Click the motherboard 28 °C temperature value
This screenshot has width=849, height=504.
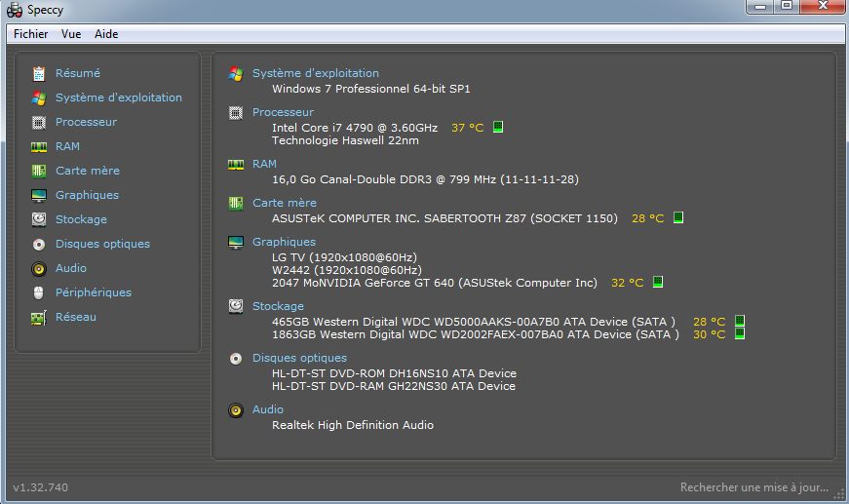tap(647, 218)
